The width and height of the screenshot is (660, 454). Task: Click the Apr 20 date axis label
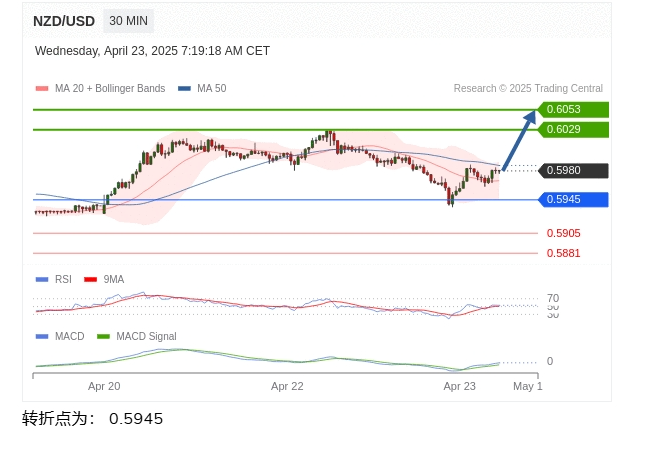[x=104, y=386]
